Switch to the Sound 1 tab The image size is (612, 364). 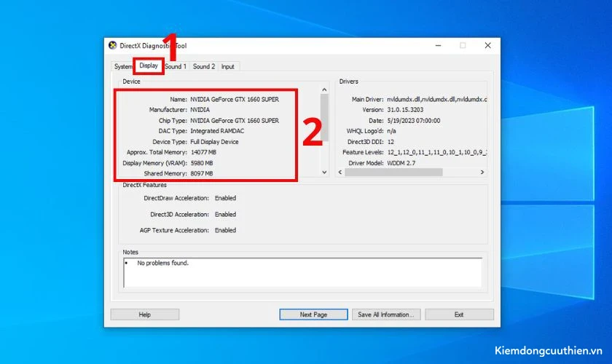point(176,67)
